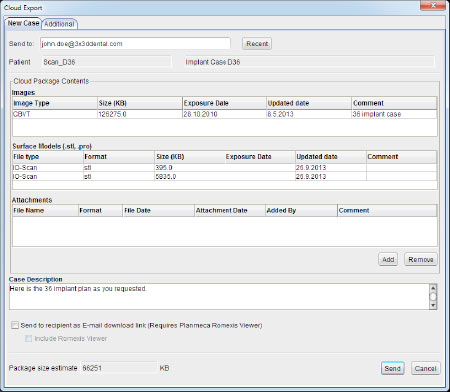
Task: Click the Attachments File Name header
Action: 45,211
